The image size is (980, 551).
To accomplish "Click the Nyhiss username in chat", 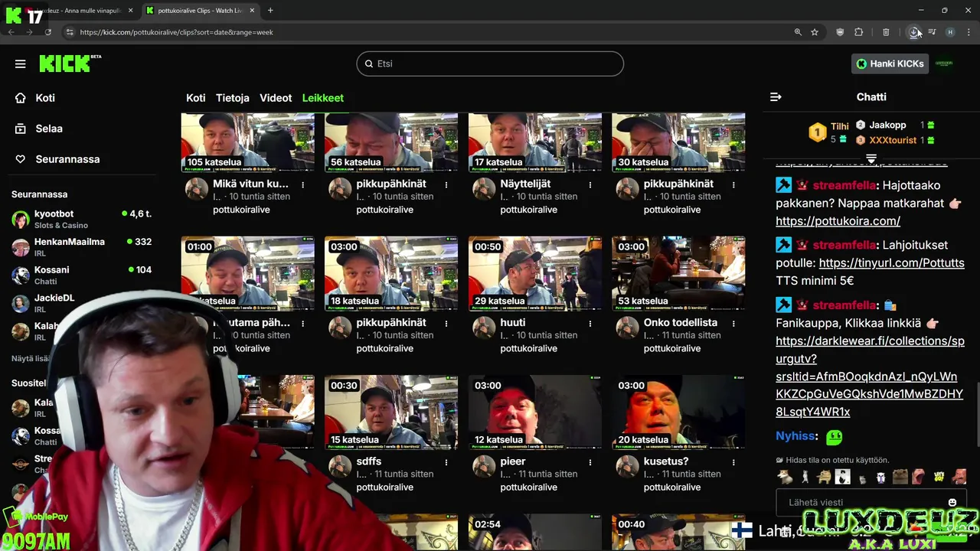I will (795, 436).
